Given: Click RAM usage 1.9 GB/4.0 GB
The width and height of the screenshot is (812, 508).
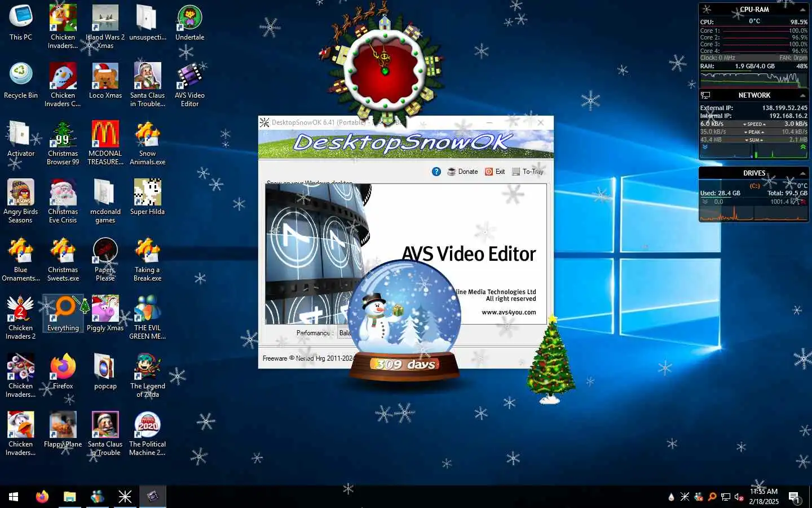Looking at the screenshot, I should tap(754, 66).
